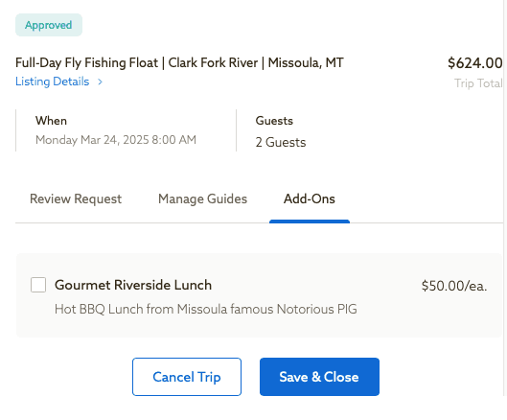This screenshot has height=420, width=507.
Task: Click the Approved status badge
Action: (x=49, y=25)
